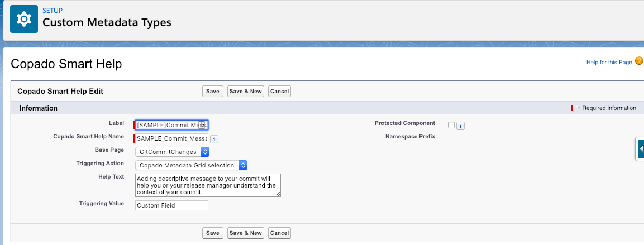Click the Protected Component label
The height and width of the screenshot is (245, 644).
(x=404, y=123)
